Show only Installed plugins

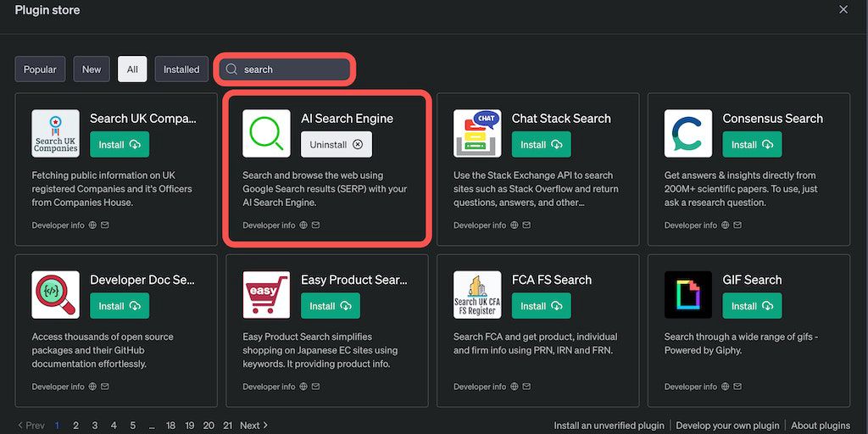[181, 70]
